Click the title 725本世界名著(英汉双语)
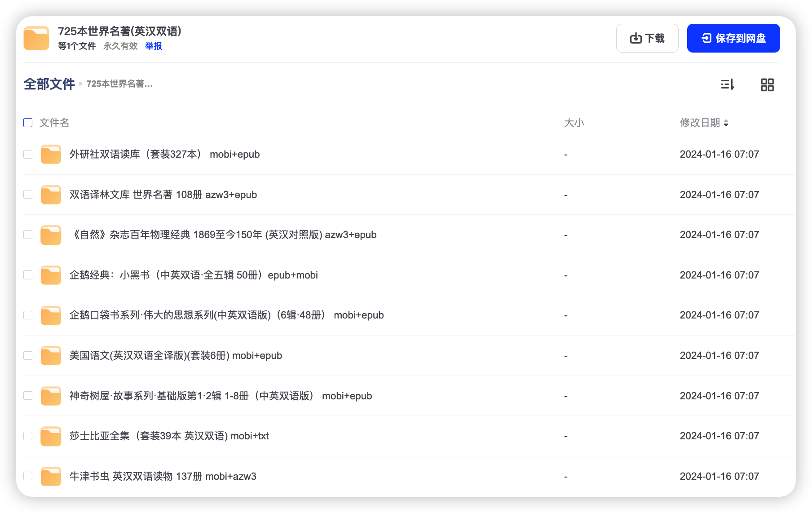The image size is (812, 513). point(119,31)
